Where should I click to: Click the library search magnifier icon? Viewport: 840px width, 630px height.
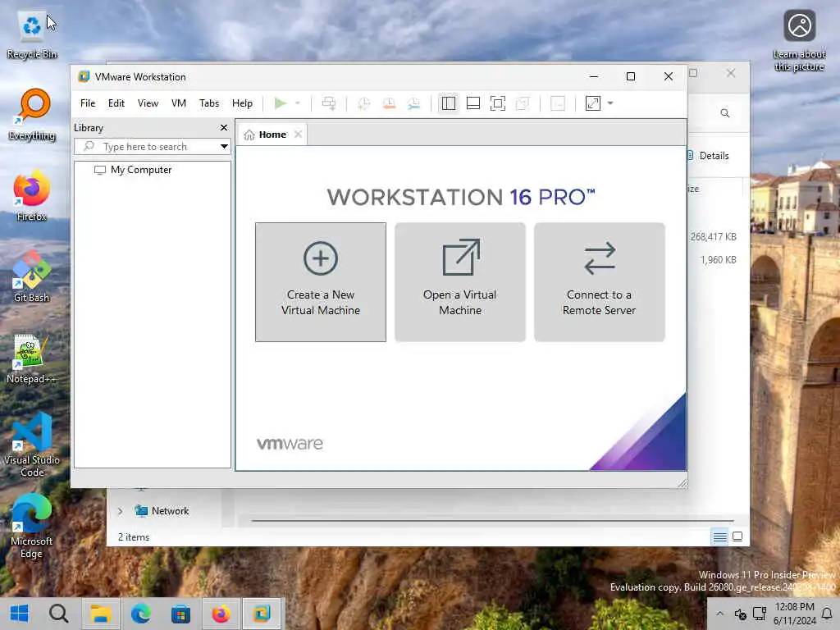pyautogui.click(x=89, y=146)
